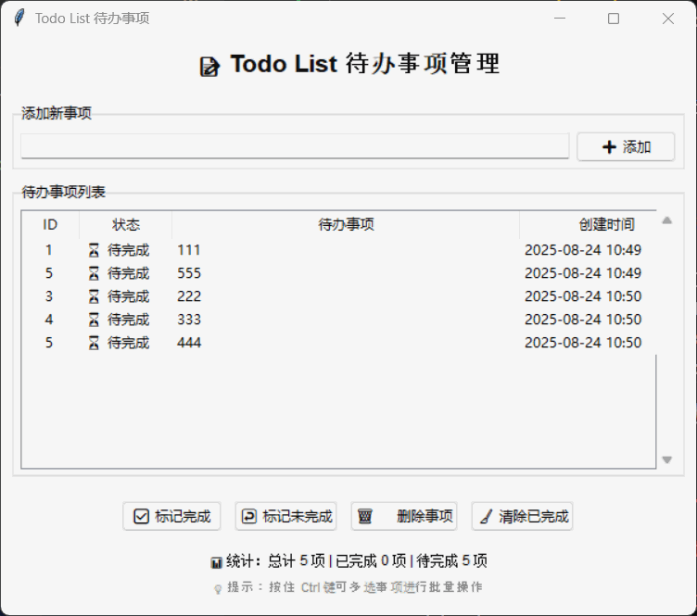Click the ID cell "3" in row 222
697x616 pixels.
tap(49, 296)
